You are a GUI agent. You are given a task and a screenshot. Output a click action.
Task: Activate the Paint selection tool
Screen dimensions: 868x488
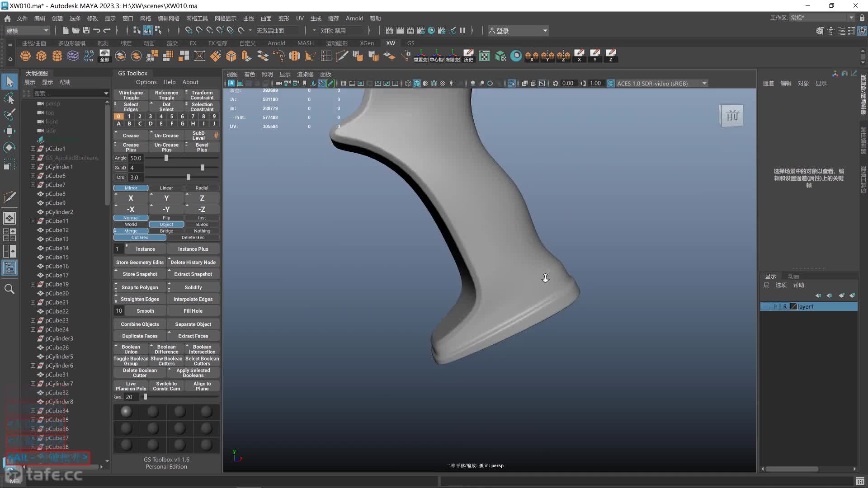tap(9, 115)
